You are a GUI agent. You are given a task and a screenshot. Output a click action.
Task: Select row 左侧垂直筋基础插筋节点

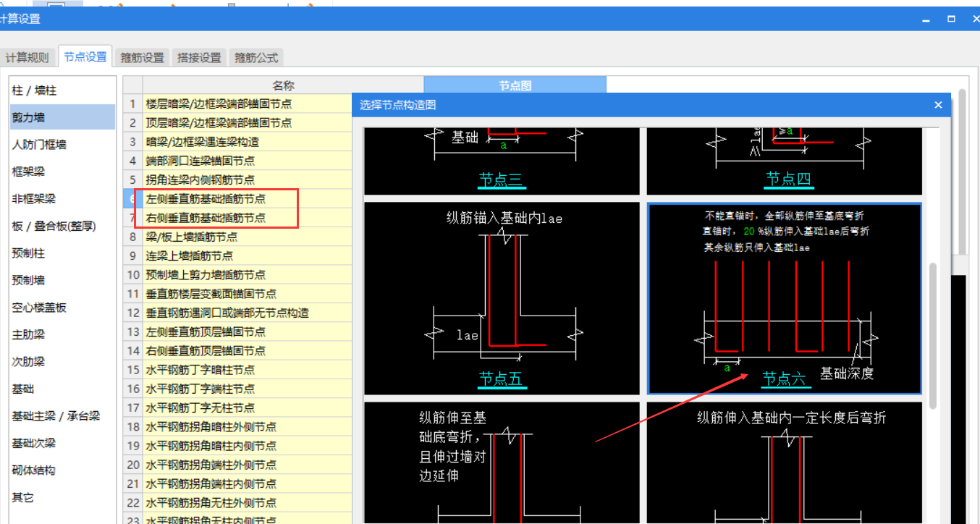[x=206, y=198]
